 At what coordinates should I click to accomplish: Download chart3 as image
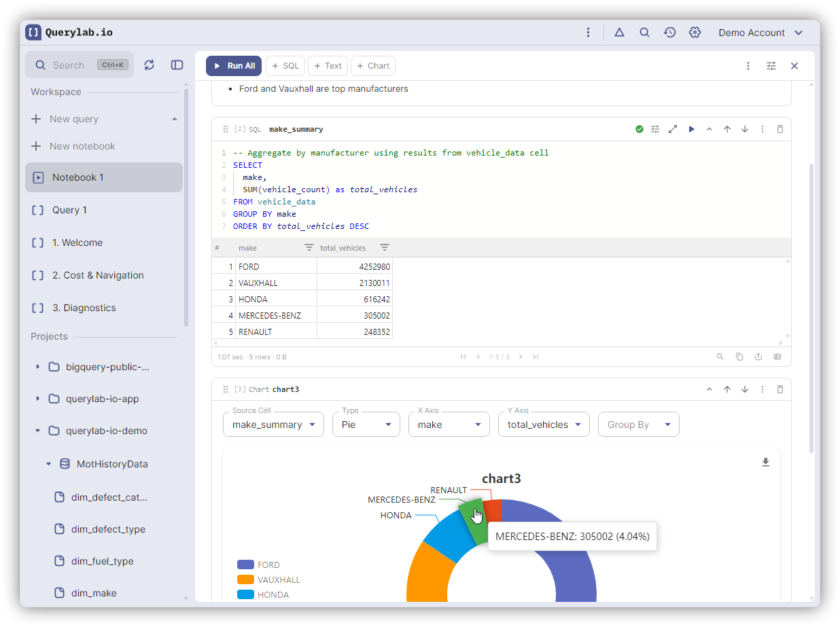[x=765, y=463]
